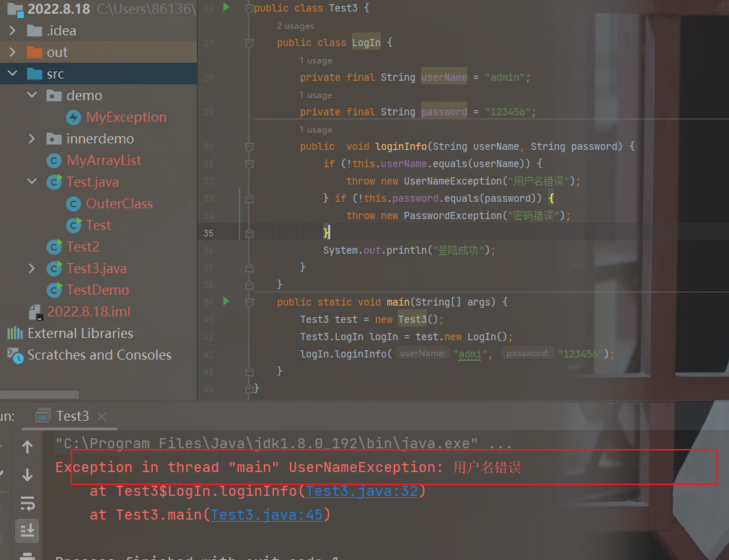729x560 pixels.
Task: Click Up the Stack Trace arrow
Action: tap(27, 447)
